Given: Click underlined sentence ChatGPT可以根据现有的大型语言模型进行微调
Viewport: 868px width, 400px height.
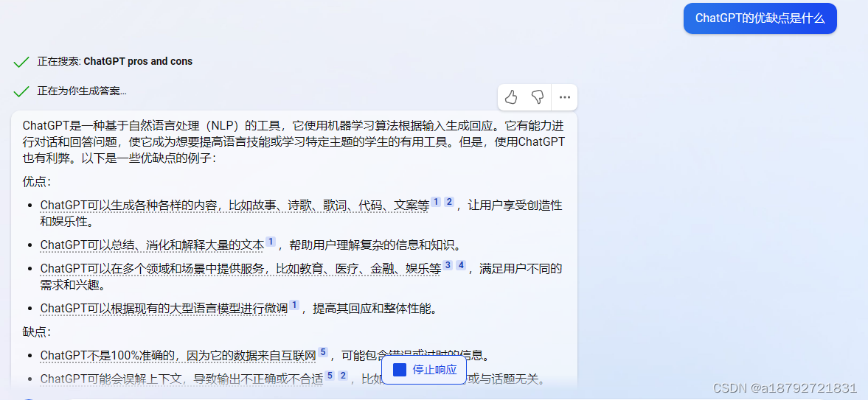Looking at the screenshot, I should tap(164, 308).
